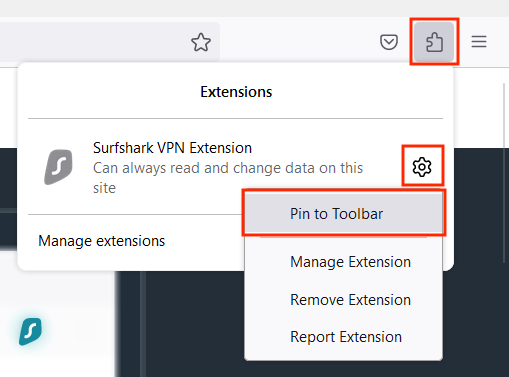Toggle the Extensions puzzle-piece button
The image size is (509, 377).
click(x=434, y=42)
